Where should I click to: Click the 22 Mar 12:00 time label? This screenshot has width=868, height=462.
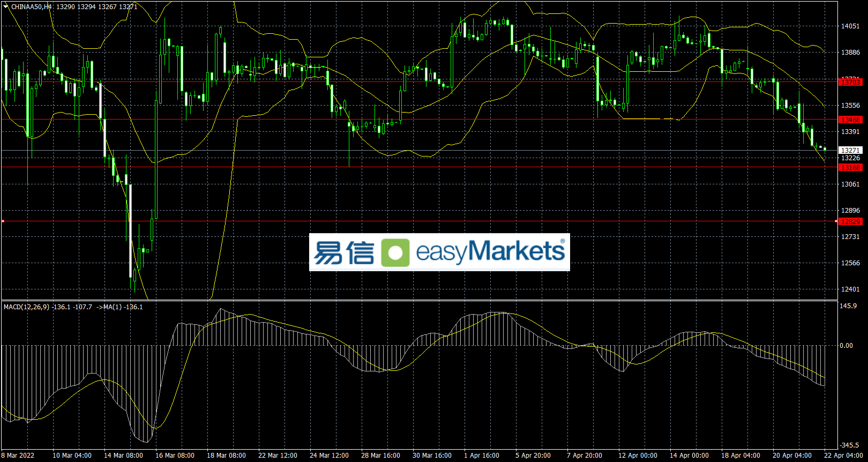278,456
